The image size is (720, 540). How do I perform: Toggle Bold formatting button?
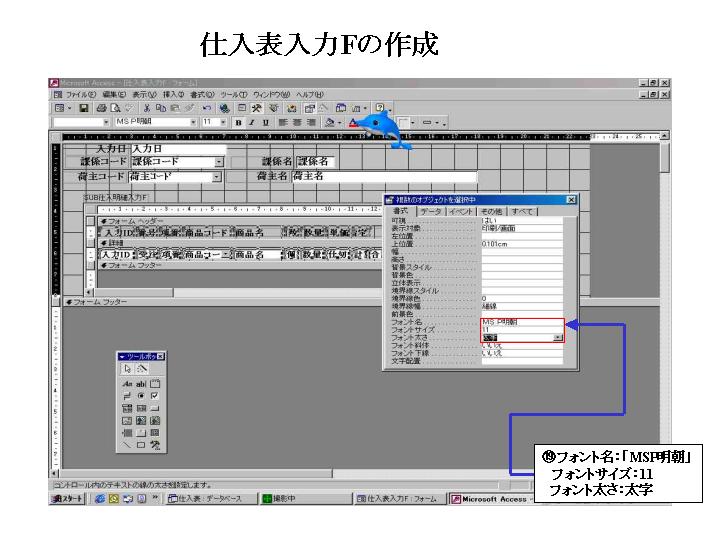238,123
